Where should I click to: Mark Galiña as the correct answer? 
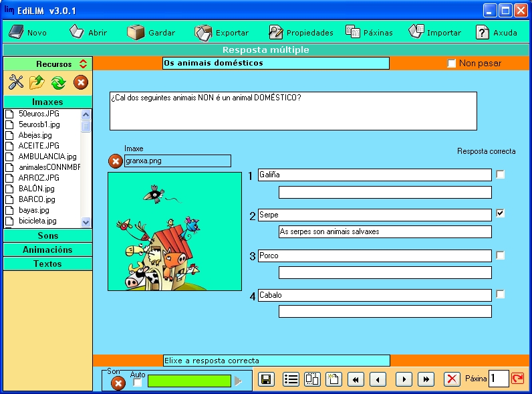click(x=501, y=175)
